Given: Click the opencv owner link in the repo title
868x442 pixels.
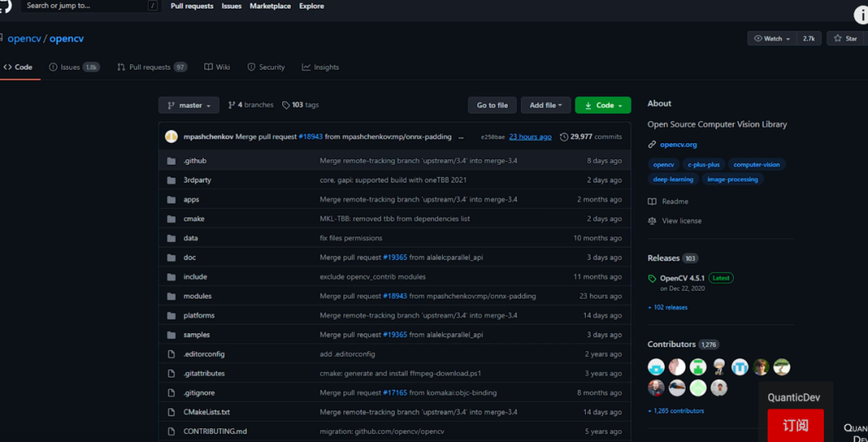Looking at the screenshot, I should pos(24,39).
